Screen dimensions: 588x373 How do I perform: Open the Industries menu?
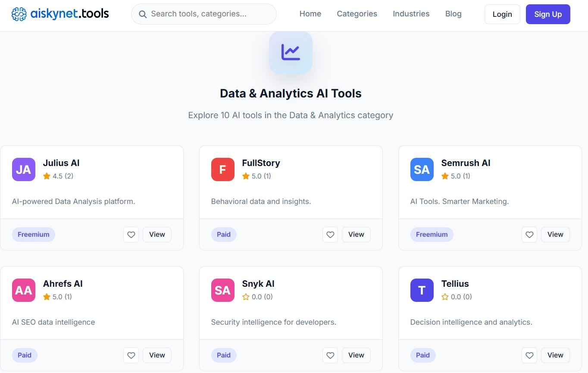pos(411,14)
